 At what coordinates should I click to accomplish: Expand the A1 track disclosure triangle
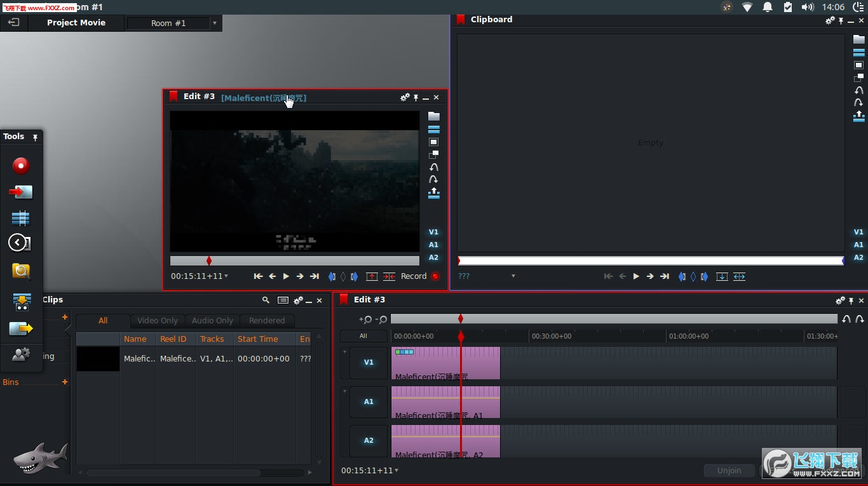point(345,391)
